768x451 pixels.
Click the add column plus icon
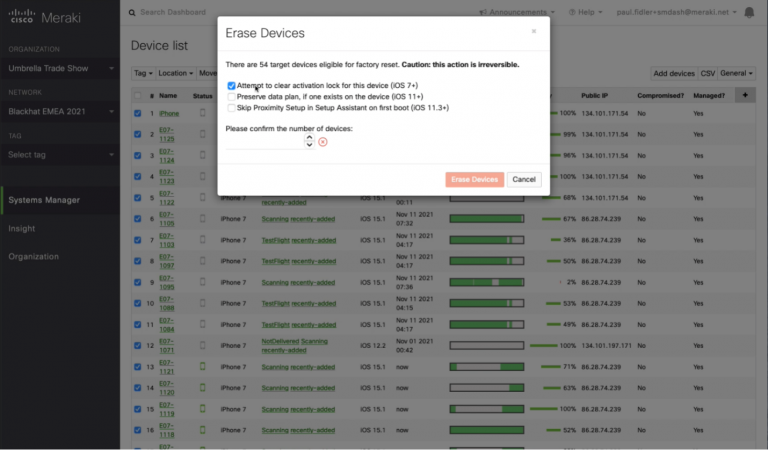coord(745,95)
